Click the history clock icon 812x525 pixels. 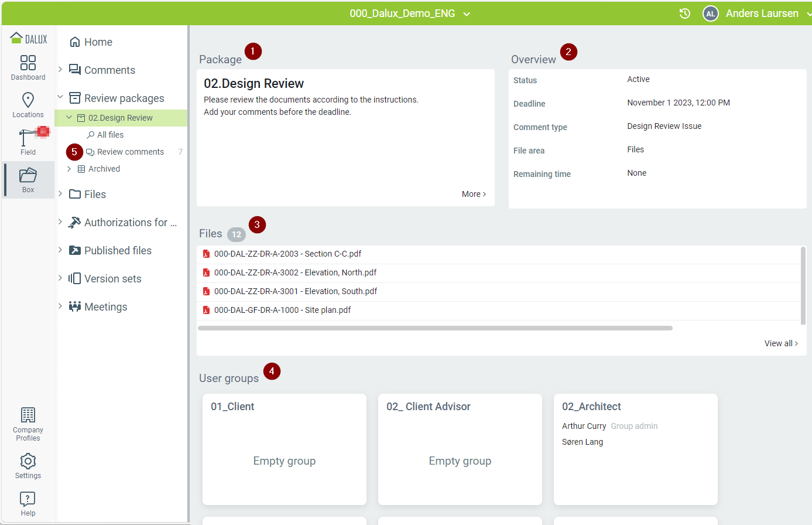coord(684,13)
